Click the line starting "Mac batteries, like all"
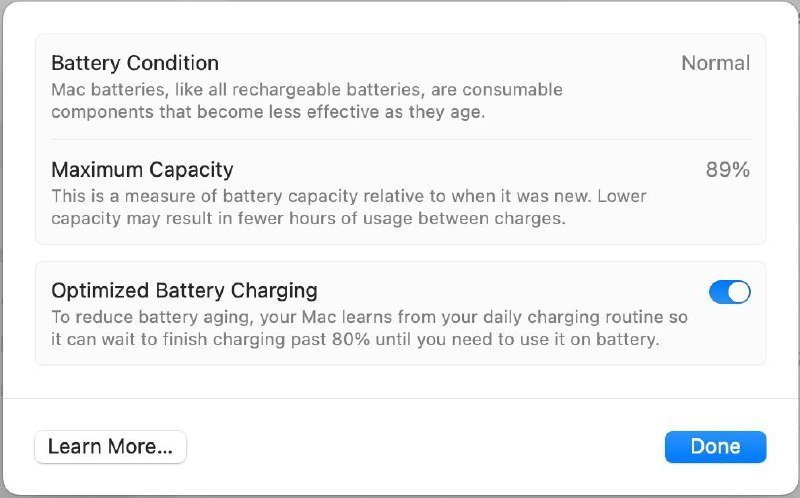Screen dimensions: 800x498 [306, 90]
